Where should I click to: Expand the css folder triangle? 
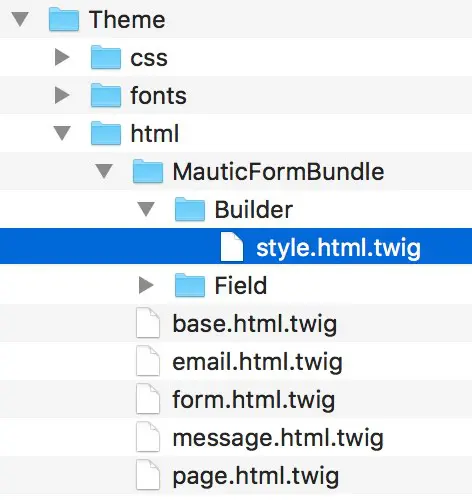[62, 57]
